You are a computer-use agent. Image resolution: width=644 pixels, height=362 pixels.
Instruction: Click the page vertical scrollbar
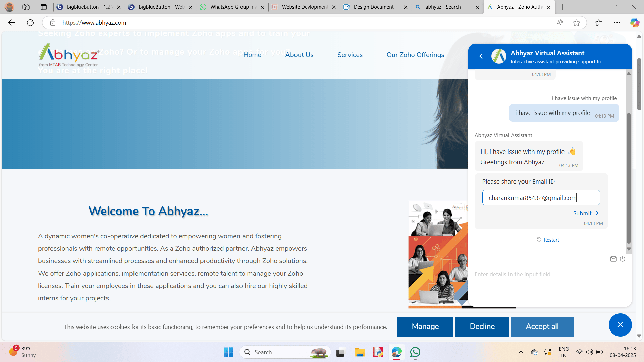(x=639, y=84)
